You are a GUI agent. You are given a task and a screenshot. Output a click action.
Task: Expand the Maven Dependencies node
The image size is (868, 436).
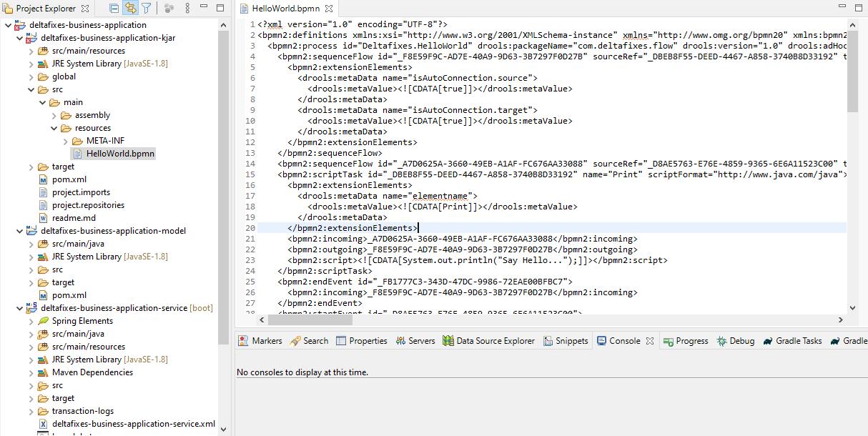click(31, 372)
